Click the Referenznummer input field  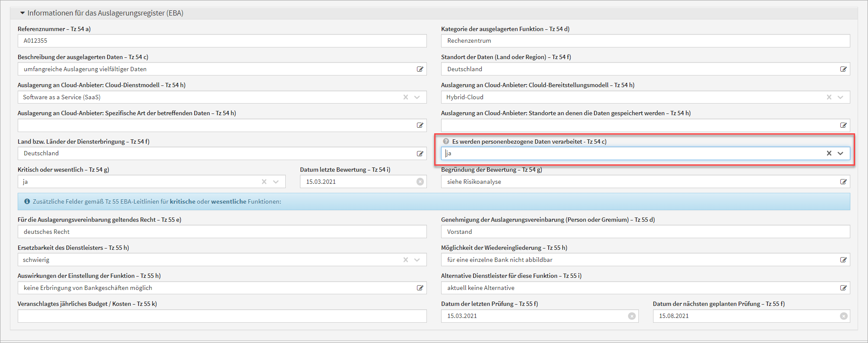(x=222, y=41)
